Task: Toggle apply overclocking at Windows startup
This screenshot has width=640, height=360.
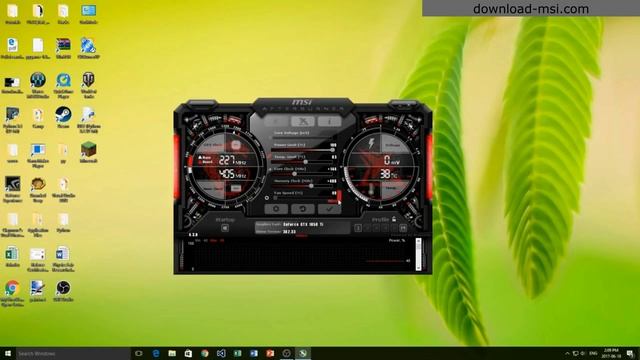Action: tap(225, 228)
